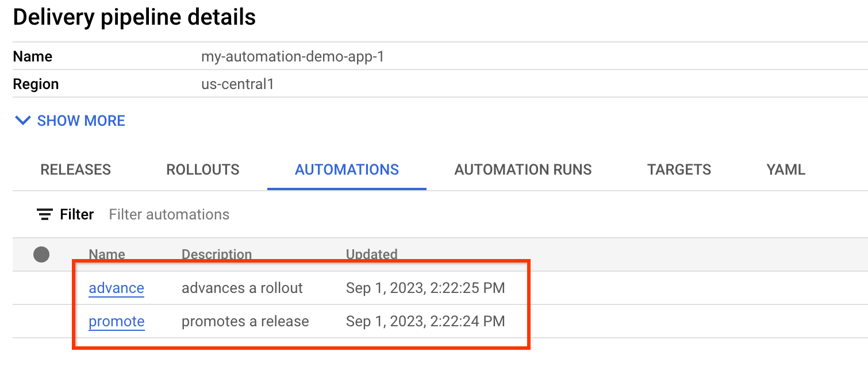
Task: Sort automations by Updated column
Action: [x=371, y=254]
